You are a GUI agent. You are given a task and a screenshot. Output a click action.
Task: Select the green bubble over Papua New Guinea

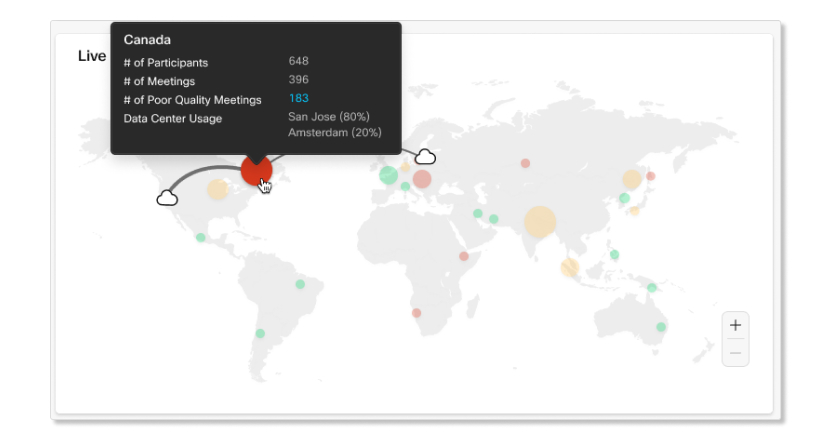click(652, 287)
